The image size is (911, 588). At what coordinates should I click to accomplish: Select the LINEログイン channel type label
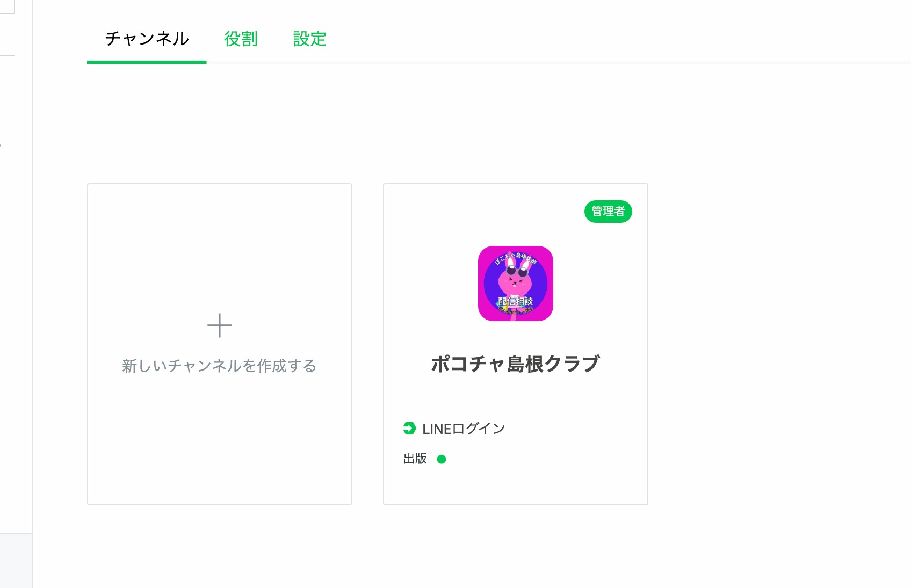(x=464, y=429)
